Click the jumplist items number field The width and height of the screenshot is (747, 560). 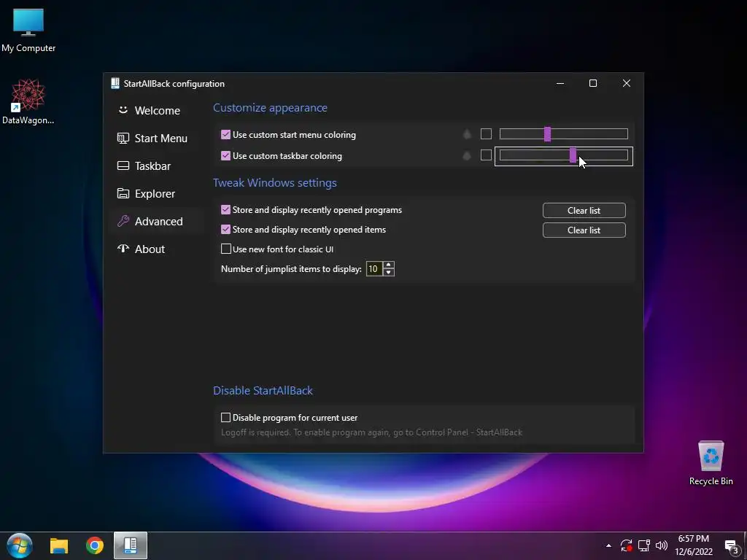tap(374, 269)
